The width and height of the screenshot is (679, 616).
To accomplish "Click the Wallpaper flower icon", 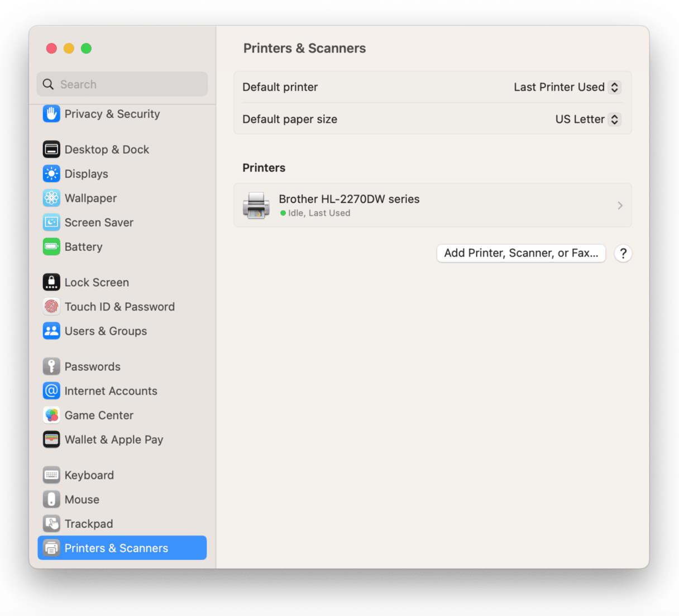I will click(51, 198).
